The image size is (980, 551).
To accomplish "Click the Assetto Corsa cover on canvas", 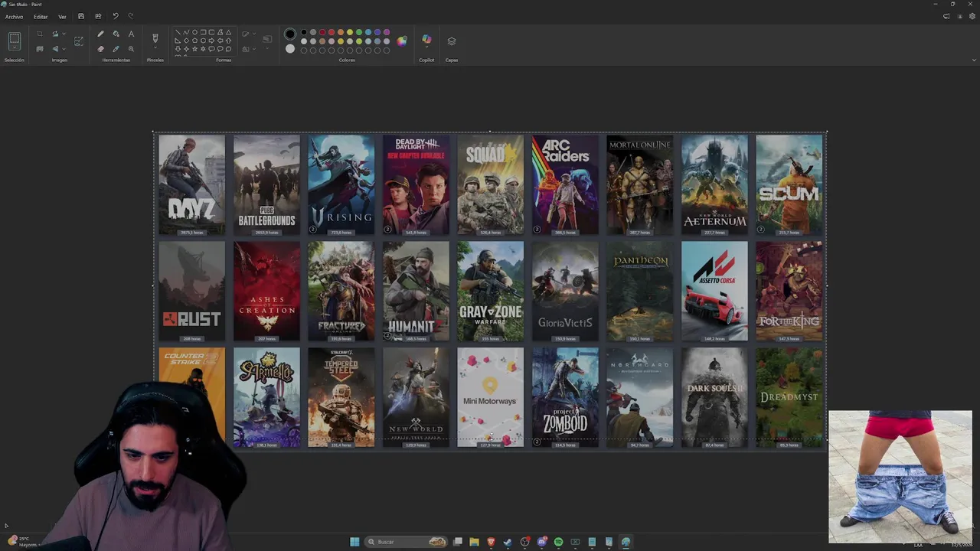I will coord(714,291).
